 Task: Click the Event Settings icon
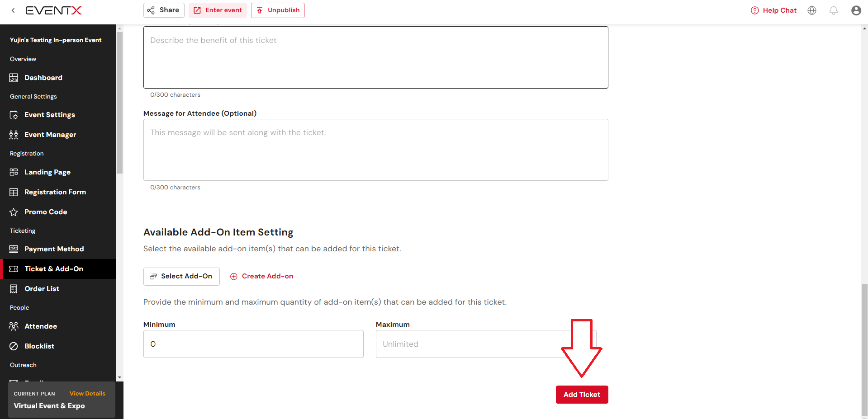point(14,115)
